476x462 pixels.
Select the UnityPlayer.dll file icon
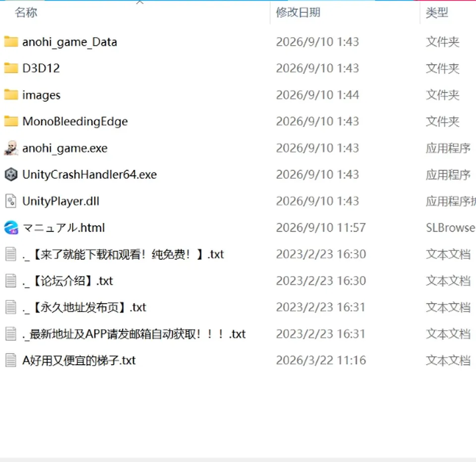11,201
